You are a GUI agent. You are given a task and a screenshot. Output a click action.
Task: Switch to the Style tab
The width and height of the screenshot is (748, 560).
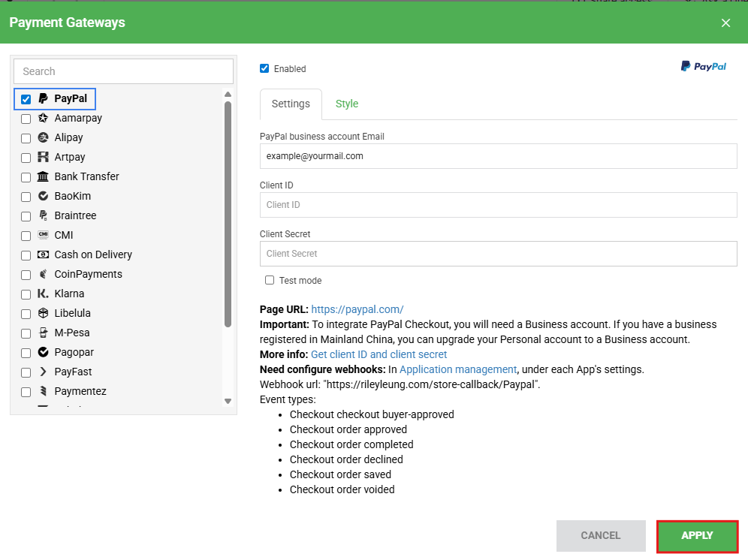(347, 104)
